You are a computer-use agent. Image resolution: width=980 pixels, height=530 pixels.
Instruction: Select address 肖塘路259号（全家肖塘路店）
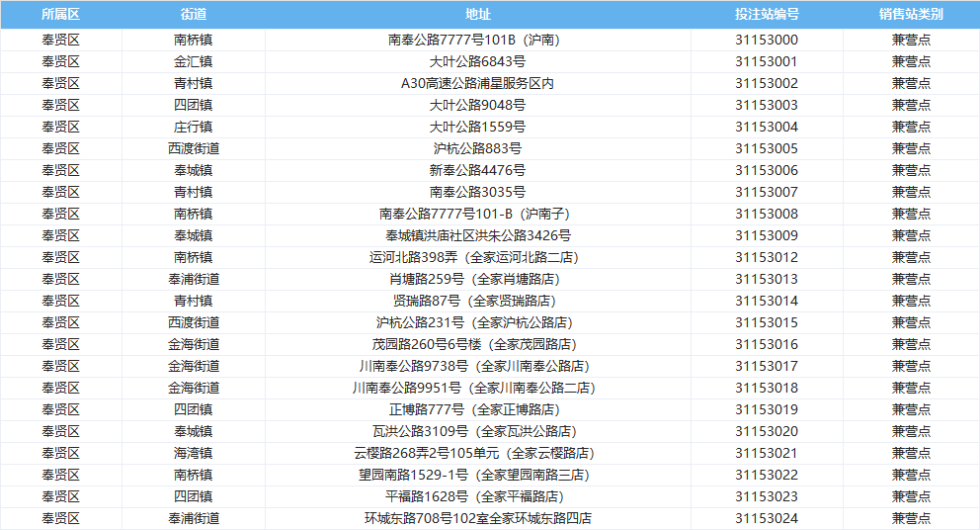pos(477,279)
